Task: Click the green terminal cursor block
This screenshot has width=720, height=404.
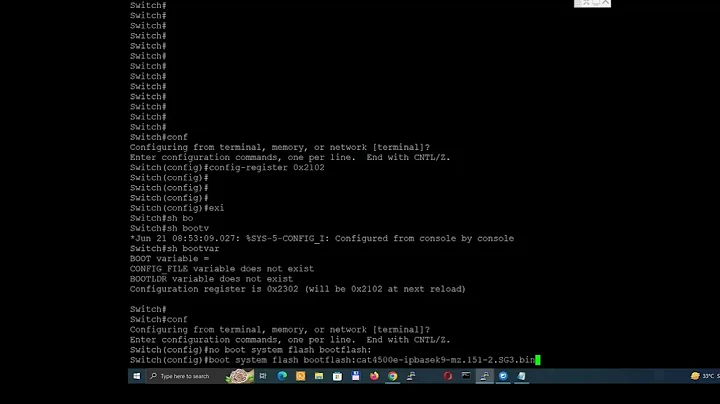Action: pos(538,360)
